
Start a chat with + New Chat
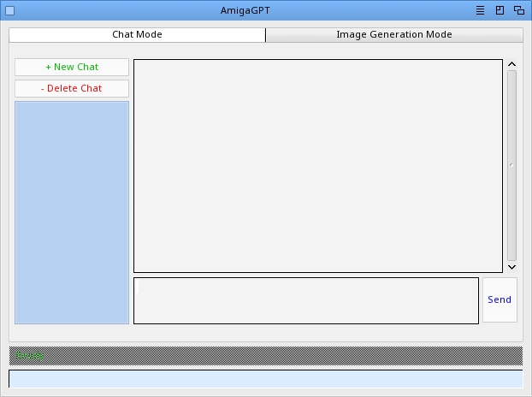point(72,67)
